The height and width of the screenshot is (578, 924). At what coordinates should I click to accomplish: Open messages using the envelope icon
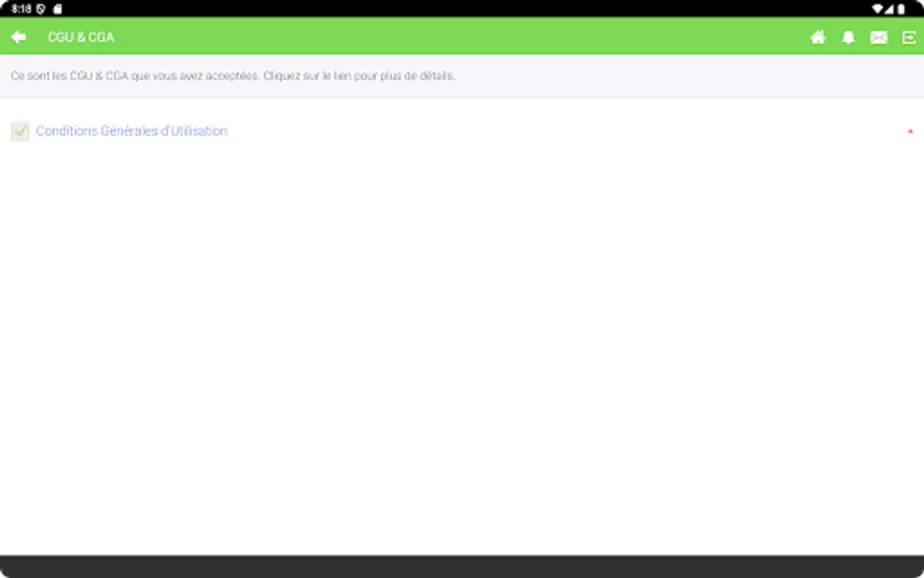[878, 37]
